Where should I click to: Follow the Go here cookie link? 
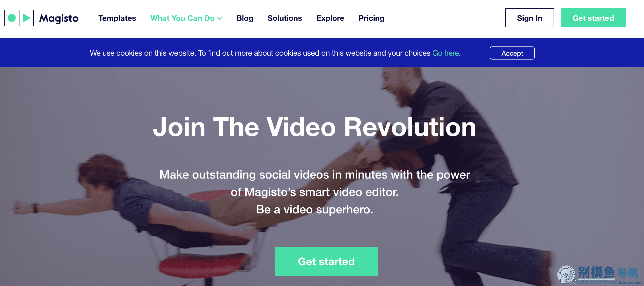(x=446, y=53)
